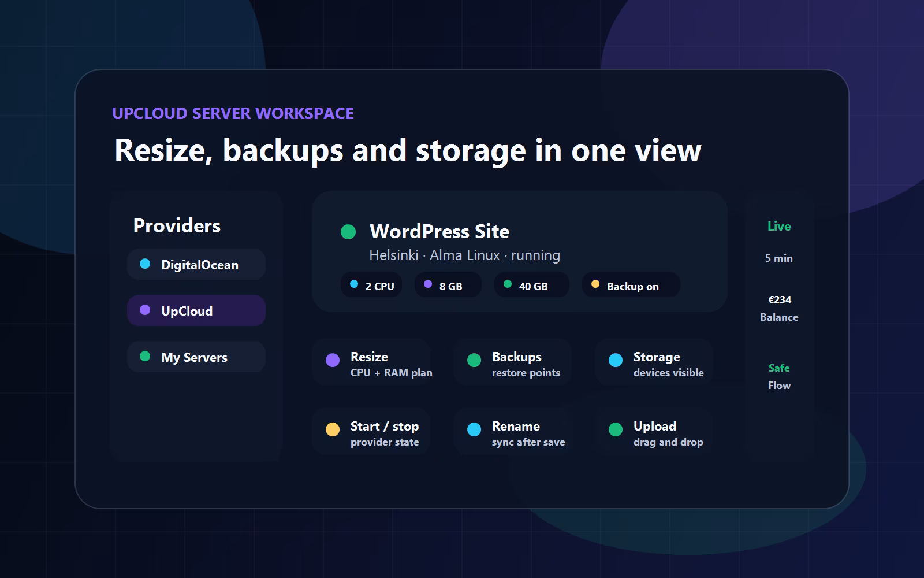Click the 2 CPU chip

(x=371, y=285)
